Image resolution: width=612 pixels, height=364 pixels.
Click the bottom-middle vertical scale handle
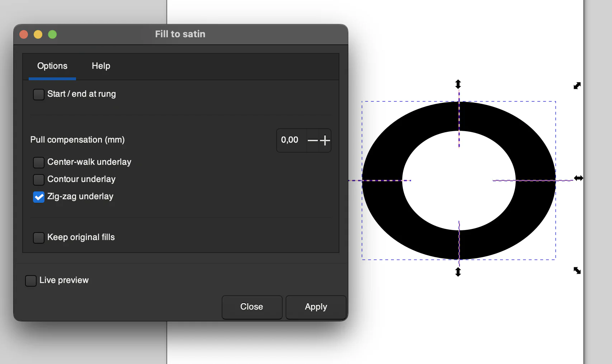point(458,272)
